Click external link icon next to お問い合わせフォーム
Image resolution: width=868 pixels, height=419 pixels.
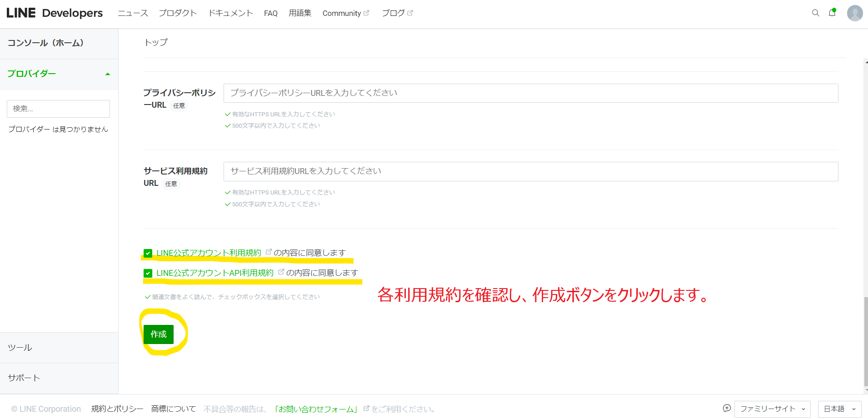pos(366,409)
